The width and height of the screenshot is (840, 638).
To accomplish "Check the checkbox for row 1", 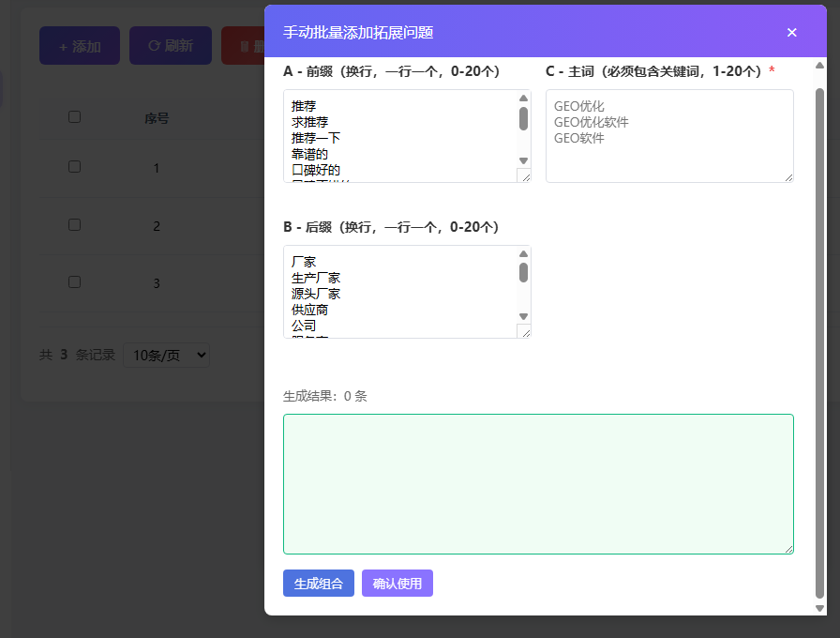I will pyautogui.click(x=74, y=167).
